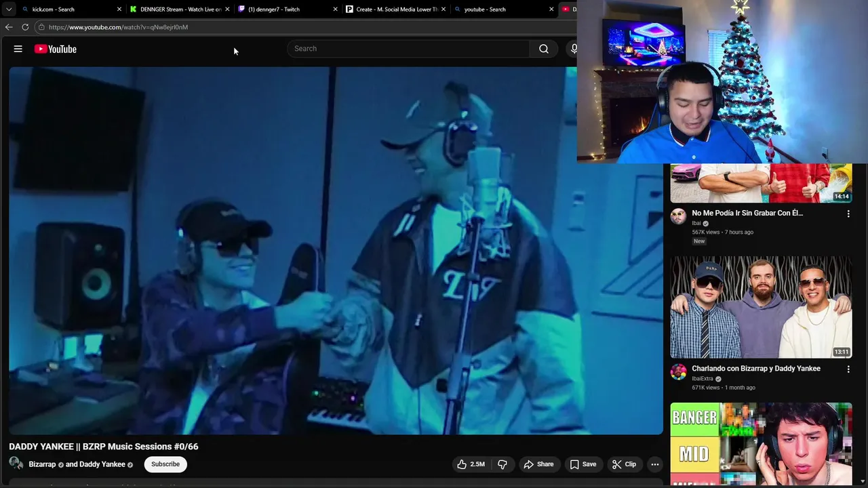The width and height of the screenshot is (868, 488).
Task: Open the Daddy Yankee channel link
Action: pos(102,464)
